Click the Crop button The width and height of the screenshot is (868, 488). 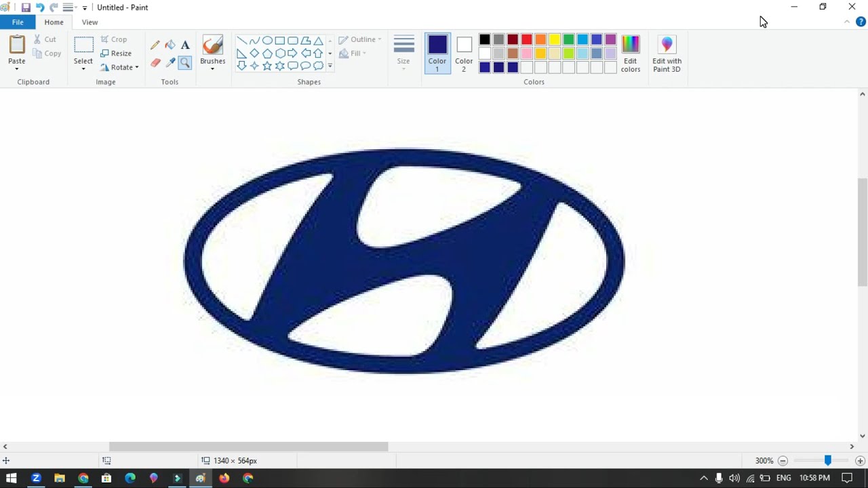(114, 39)
